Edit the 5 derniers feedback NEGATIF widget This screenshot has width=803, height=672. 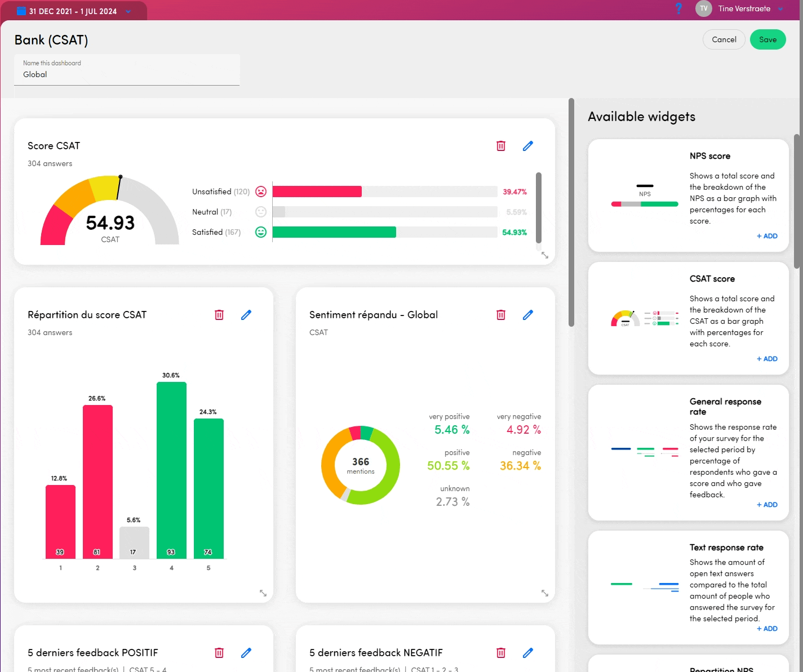[x=527, y=653]
